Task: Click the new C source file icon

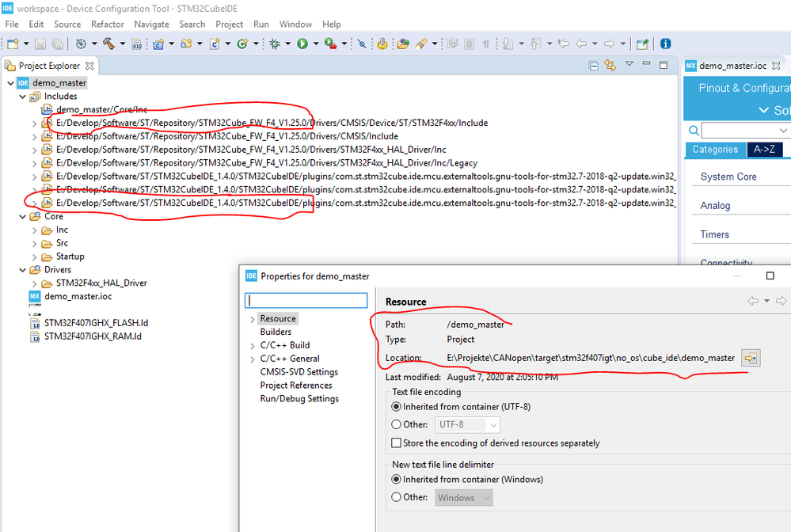Action: click(215, 44)
